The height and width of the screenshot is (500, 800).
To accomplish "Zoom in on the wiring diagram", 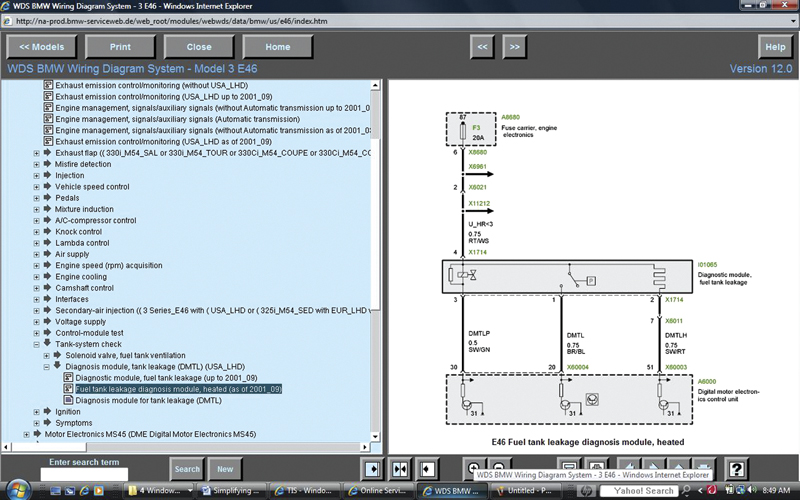I will point(473,466).
